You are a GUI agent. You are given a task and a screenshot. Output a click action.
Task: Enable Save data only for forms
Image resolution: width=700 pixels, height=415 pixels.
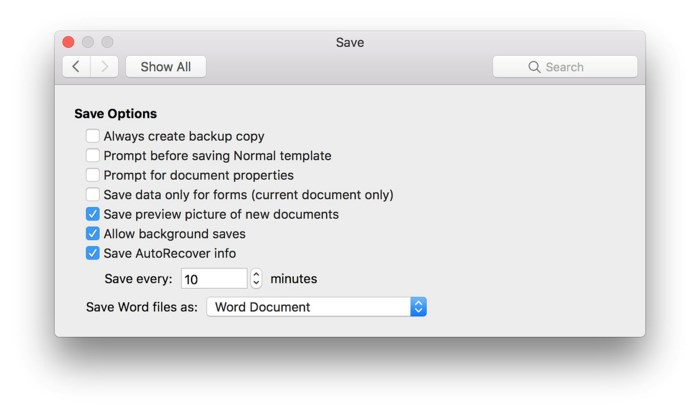93,195
